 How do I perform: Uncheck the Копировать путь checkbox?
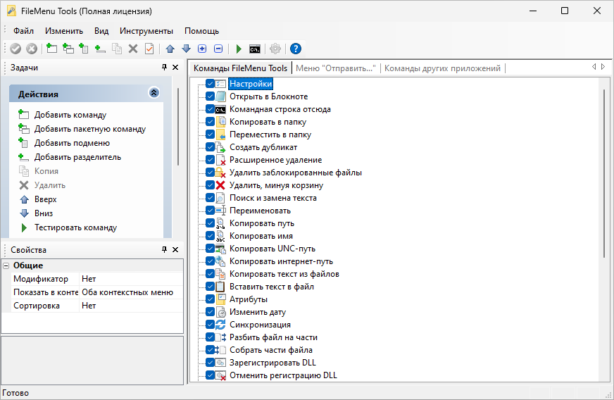pos(210,223)
